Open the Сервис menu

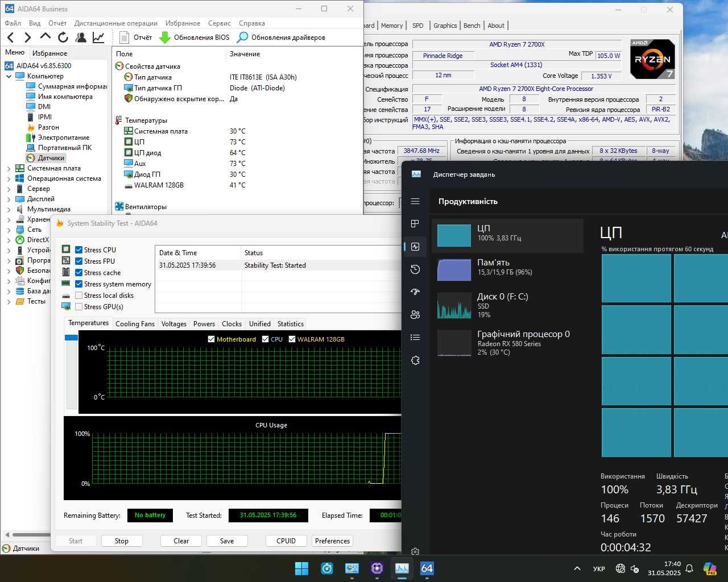click(x=220, y=23)
